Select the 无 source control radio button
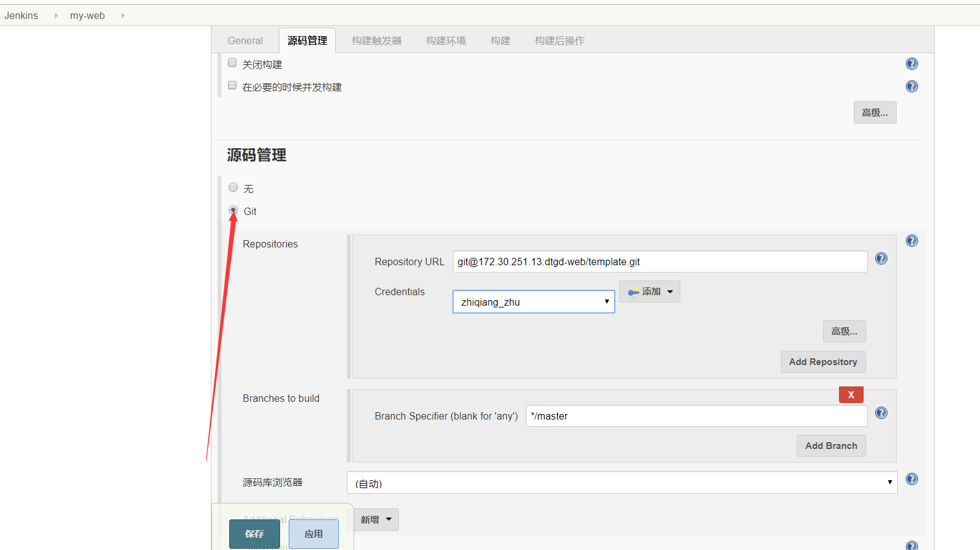This screenshot has width=980, height=550. (x=233, y=187)
